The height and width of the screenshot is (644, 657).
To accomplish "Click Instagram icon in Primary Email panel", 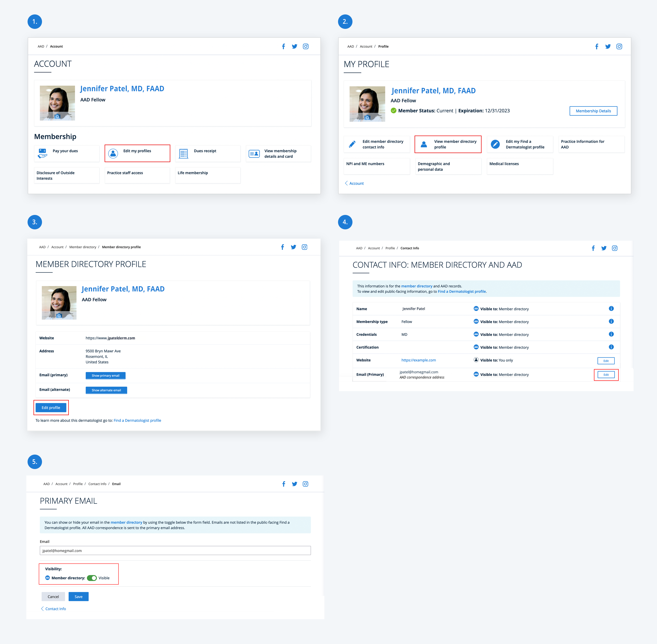I will 305,484.
